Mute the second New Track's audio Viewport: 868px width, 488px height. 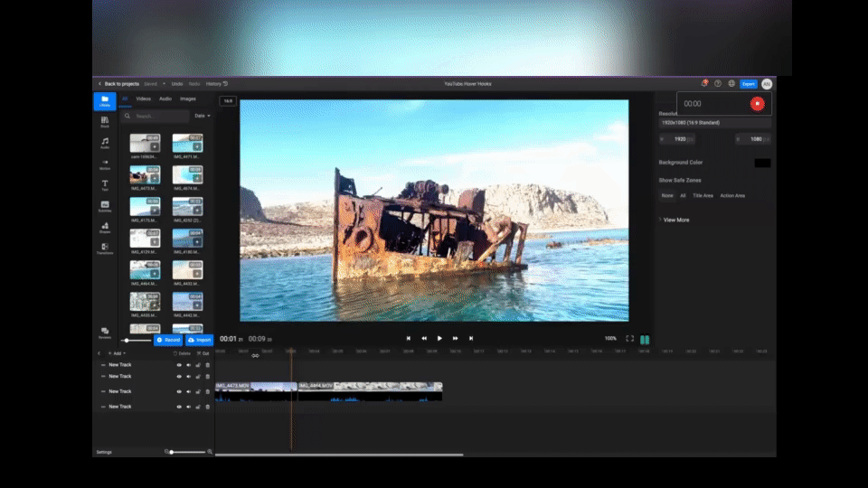click(x=188, y=376)
